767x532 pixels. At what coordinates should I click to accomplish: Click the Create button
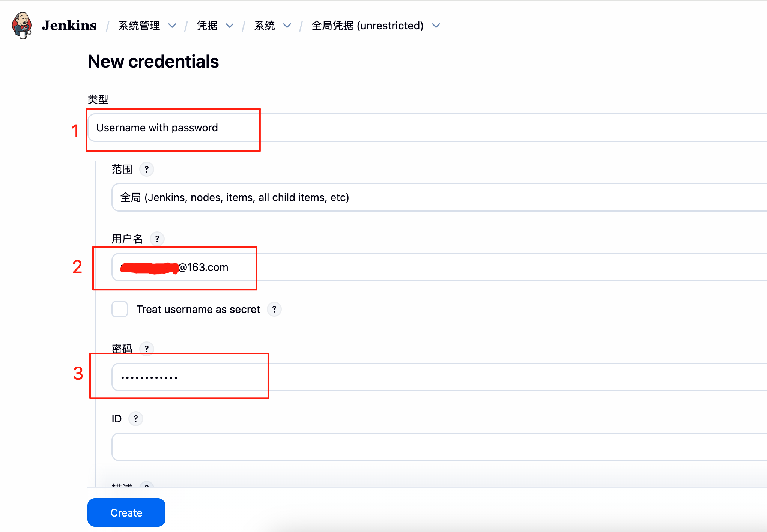click(126, 513)
